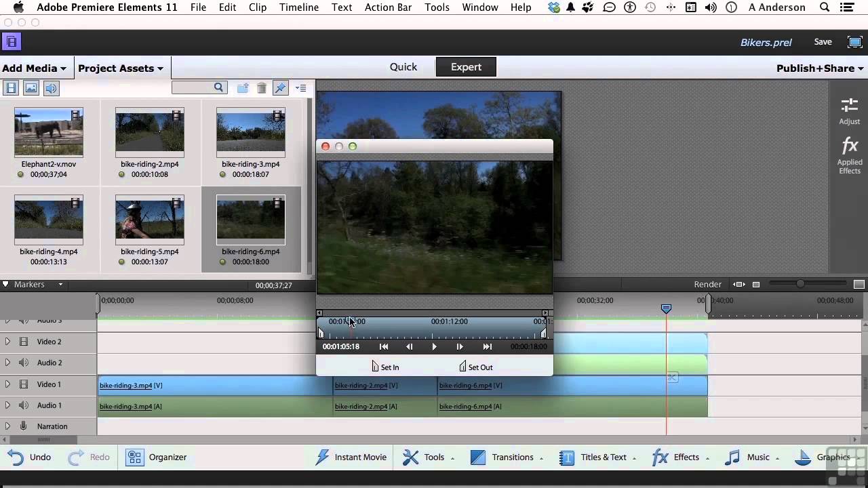
Task: Step forward one frame in preview
Action: point(460,346)
